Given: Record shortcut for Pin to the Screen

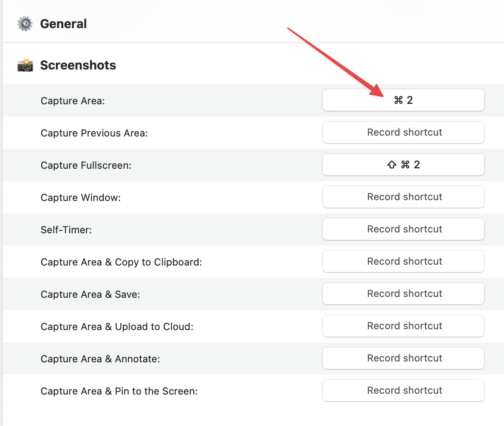Looking at the screenshot, I should coord(403,390).
